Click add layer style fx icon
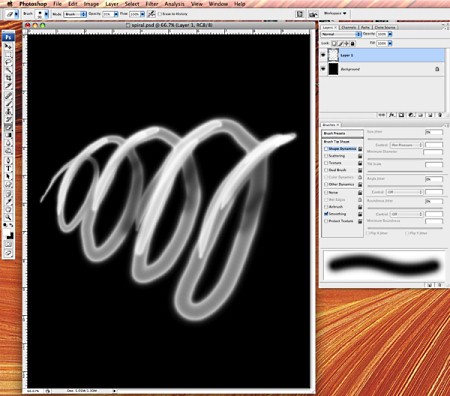The width and height of the screenshot is (450, 396). (392, 115)
